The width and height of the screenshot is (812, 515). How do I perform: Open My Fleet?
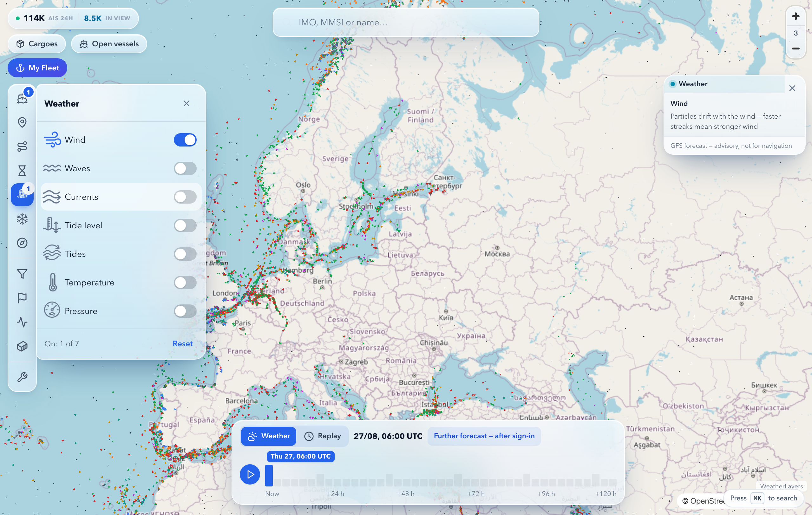pos(37,68)
